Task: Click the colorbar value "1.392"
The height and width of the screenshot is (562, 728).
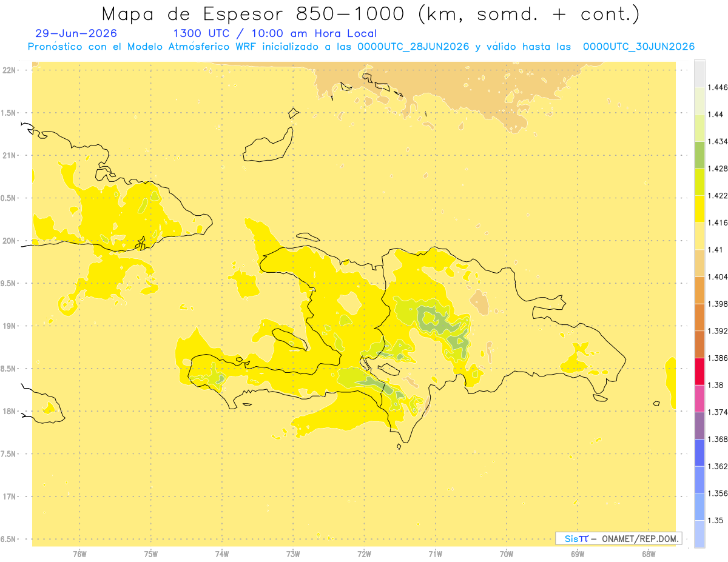Action: click(718, 331)
